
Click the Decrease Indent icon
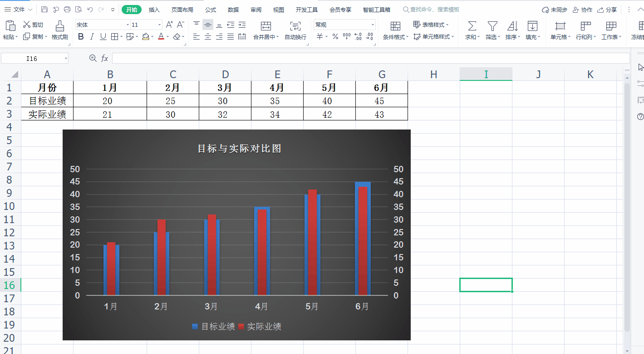[231, 25]
